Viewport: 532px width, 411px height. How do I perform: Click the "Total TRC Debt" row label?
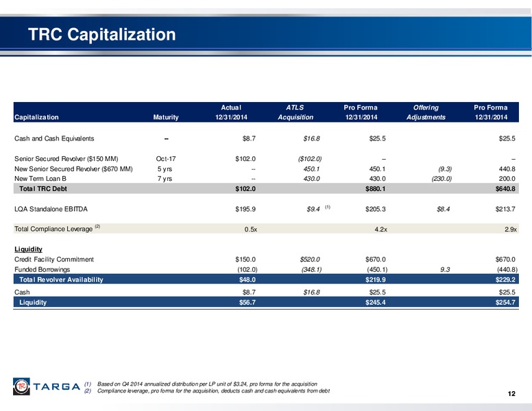tap(43, 188)
